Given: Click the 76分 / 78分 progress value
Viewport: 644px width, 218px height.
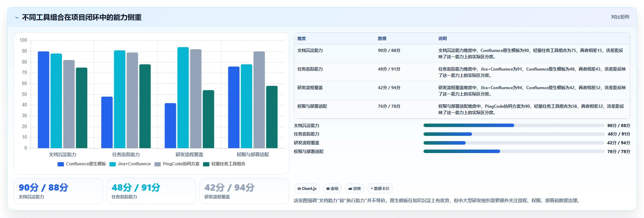Looking at the screenshot, I should click(619, 152).
